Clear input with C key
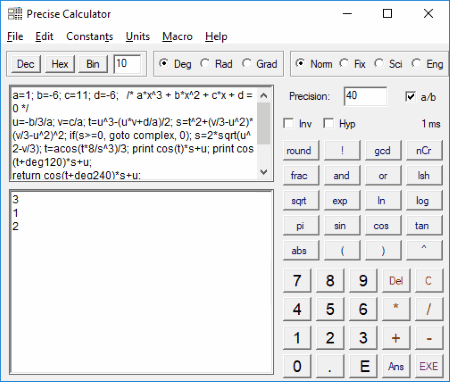This screenshot has width=450, height=382. pos(429,281)
